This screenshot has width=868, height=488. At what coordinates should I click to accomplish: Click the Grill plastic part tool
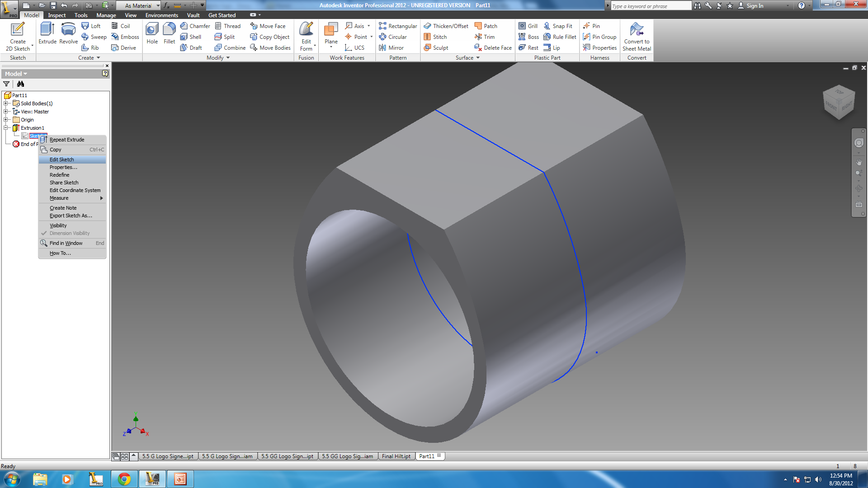click(x=528, y=26)
